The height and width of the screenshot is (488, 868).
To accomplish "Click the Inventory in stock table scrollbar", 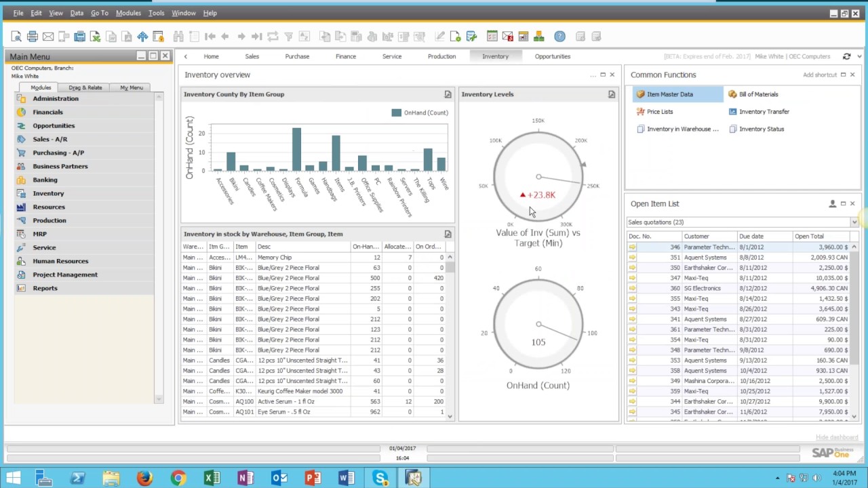I will 450,335.
